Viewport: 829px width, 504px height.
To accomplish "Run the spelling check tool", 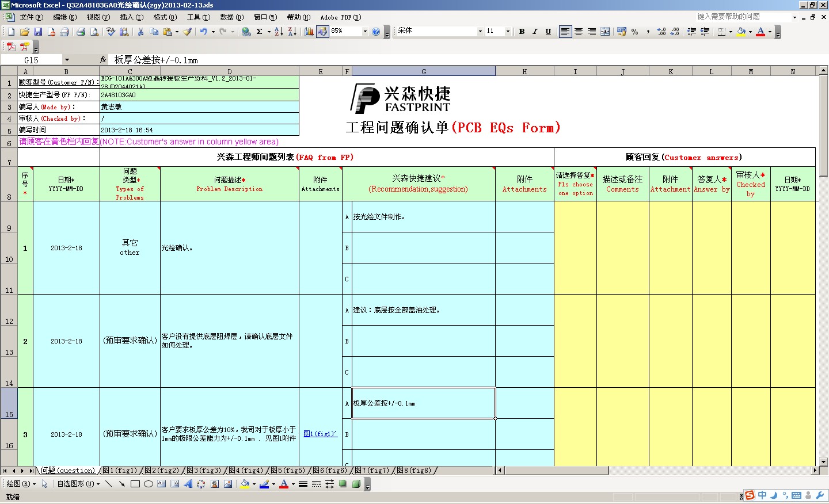I will coord(111,32).
